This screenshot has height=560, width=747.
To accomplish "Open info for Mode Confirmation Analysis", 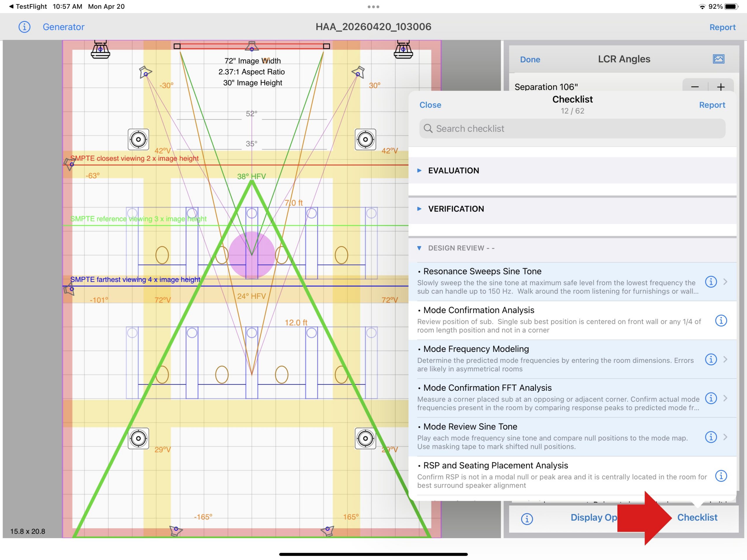I will coord(721,320).
